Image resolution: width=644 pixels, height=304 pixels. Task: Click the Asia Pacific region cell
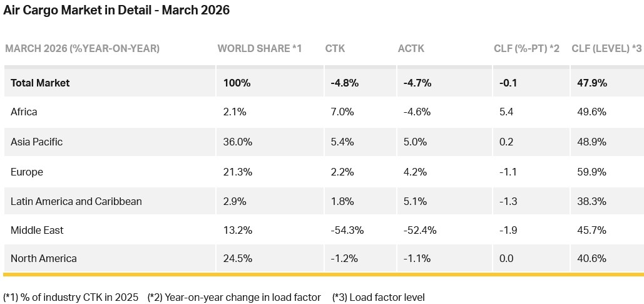click(36, 142)
